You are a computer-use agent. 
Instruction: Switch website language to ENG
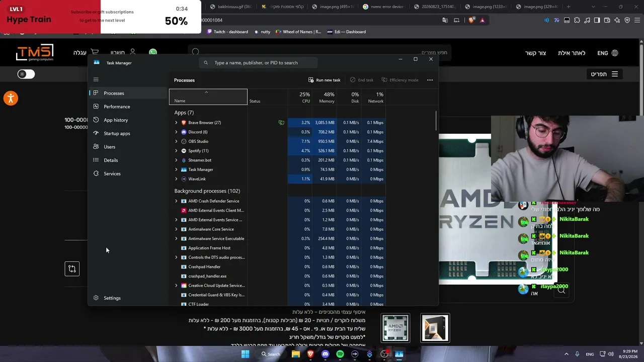(x=607, y=53)
